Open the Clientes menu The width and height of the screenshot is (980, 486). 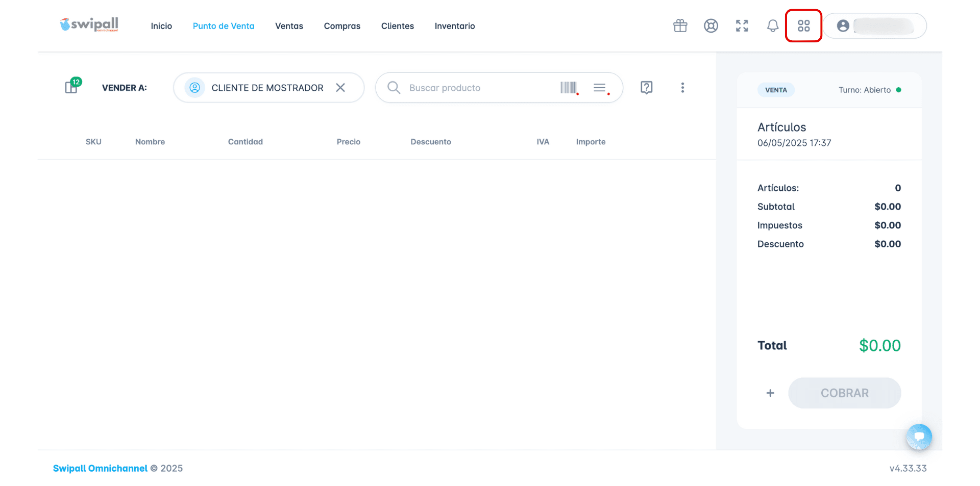[398, 26]
